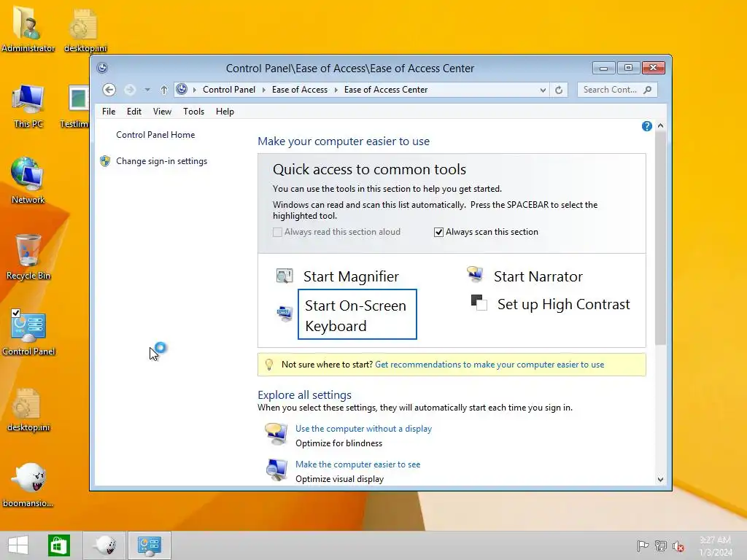The image size is (747, 560).
Task: Open the Edit menu
Action: 134,112
